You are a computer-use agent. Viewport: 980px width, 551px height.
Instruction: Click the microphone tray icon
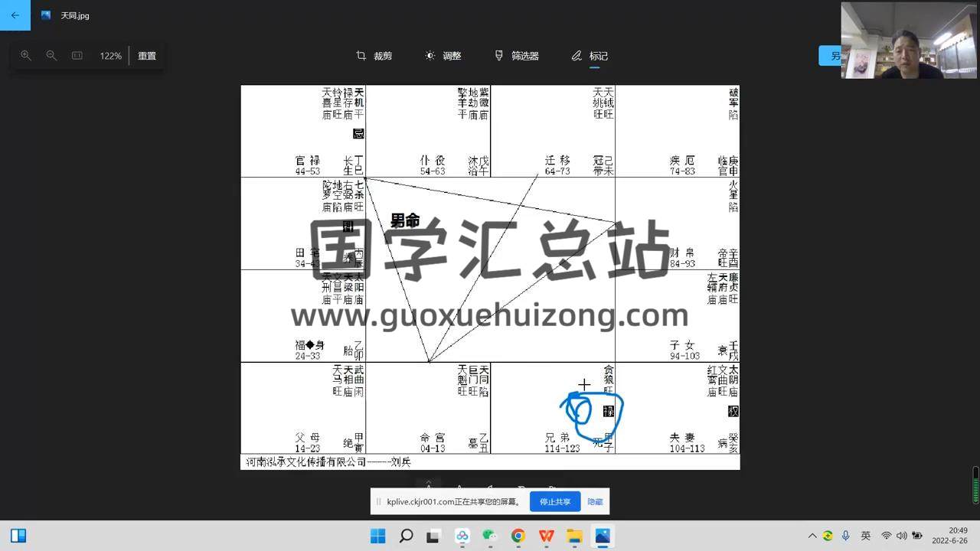(846, 536)
